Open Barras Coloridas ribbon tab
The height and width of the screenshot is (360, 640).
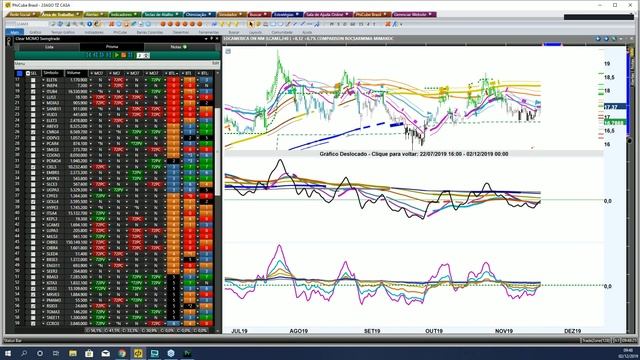[x=150, y=32]
